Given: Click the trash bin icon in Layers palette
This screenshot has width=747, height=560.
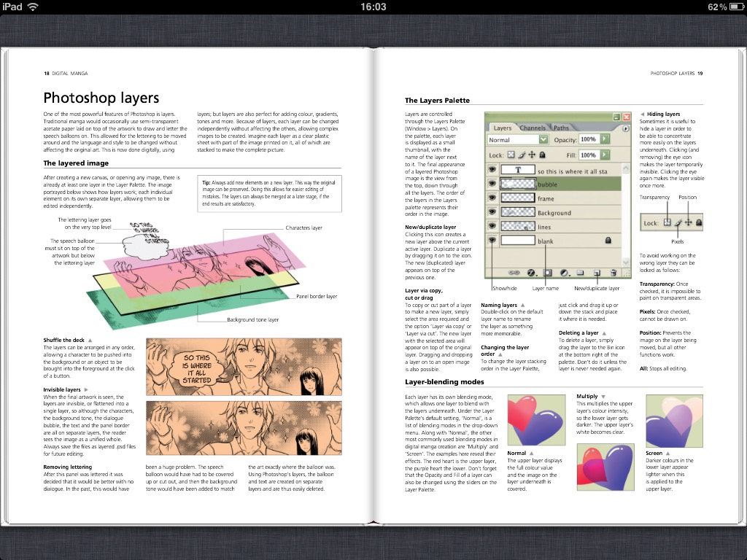Looking at the screenshot, I should pos(613,273).
